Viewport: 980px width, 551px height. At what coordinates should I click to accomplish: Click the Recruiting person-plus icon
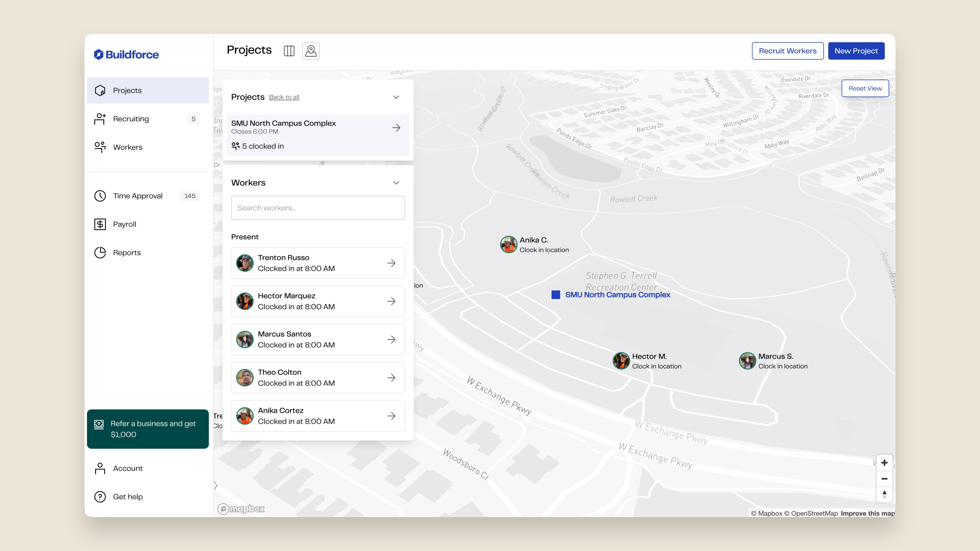click(x=100, y=119)
